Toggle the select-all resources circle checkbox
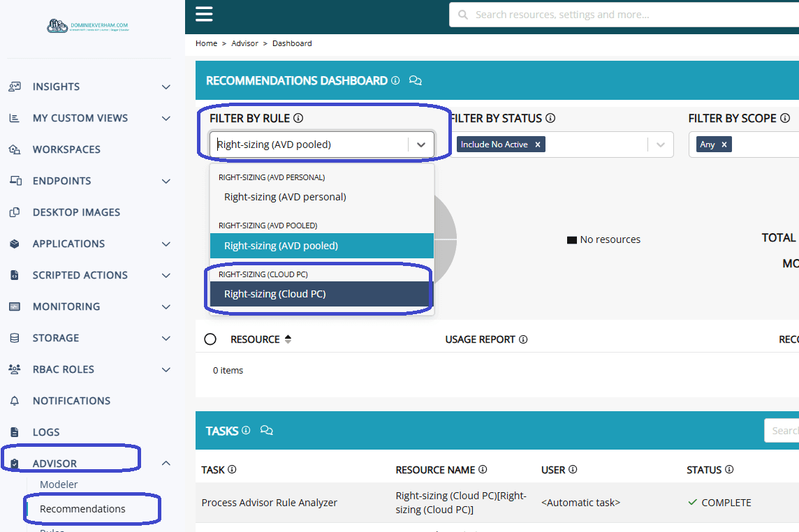The height and width of the screenshot is (532, 799). 210,339
